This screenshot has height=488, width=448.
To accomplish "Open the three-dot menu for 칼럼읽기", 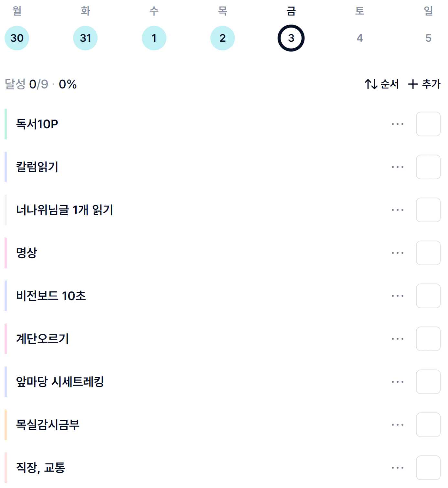I will click(x=397, y=167).
